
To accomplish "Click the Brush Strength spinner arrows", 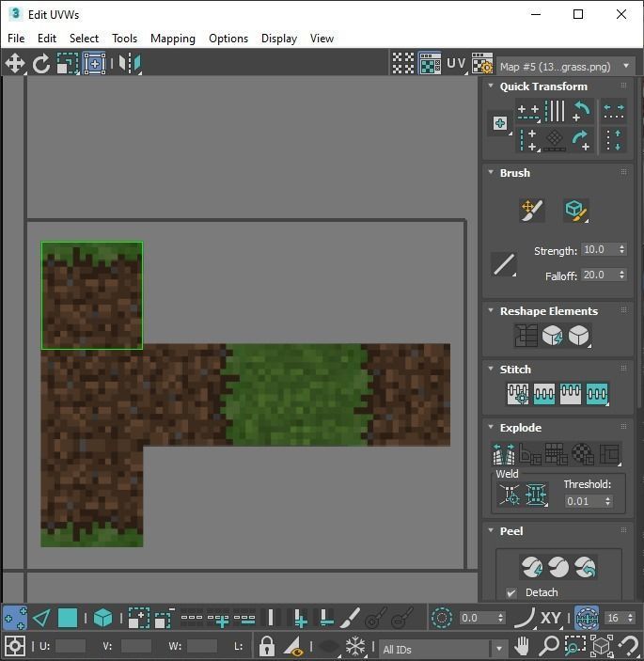I will click(621, 249).
